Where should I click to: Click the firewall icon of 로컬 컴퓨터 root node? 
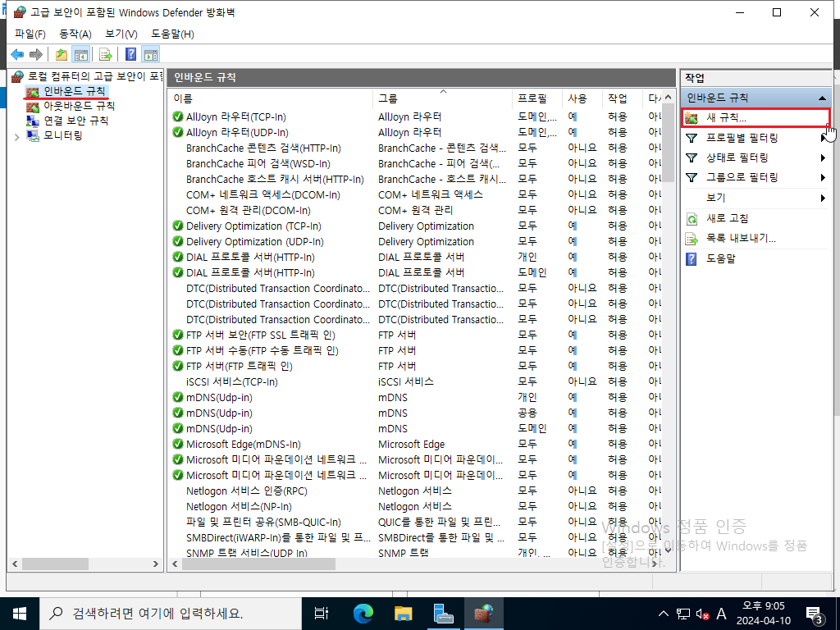pos(18,76)
